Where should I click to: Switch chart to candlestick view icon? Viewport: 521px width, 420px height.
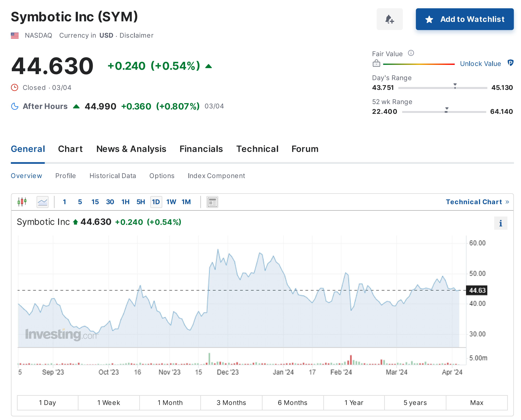[22, 202]
